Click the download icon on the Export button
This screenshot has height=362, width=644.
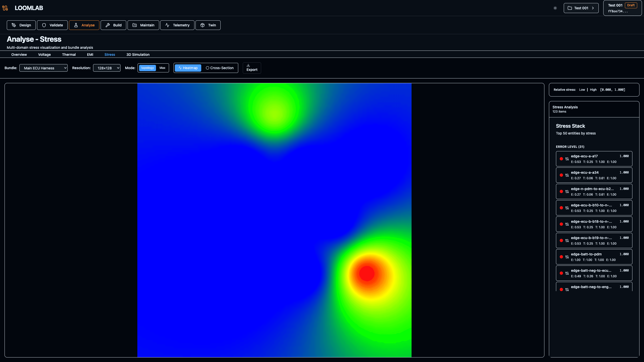(x=248, y=65)
